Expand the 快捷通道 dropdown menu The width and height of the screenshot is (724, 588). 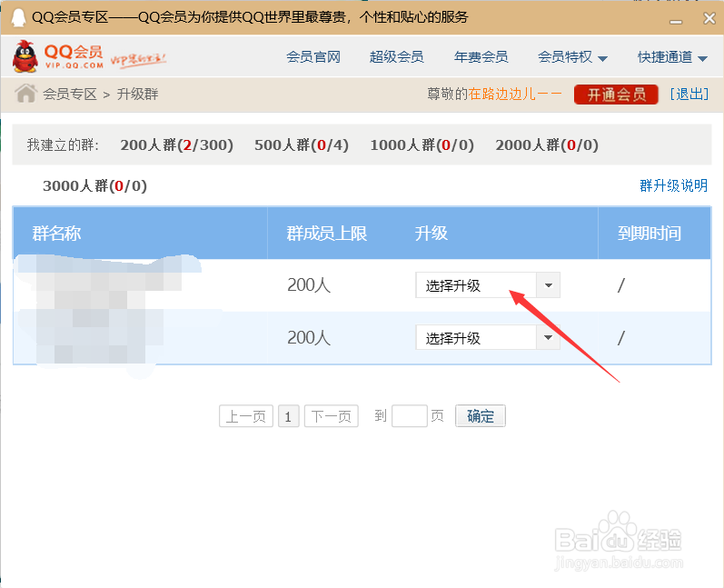[672, 57]
